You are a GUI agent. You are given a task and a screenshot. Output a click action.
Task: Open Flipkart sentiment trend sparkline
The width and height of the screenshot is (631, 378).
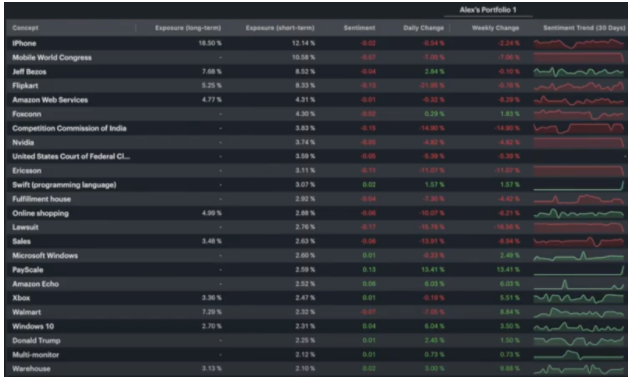pyautogui.click(x=579, y=86)
